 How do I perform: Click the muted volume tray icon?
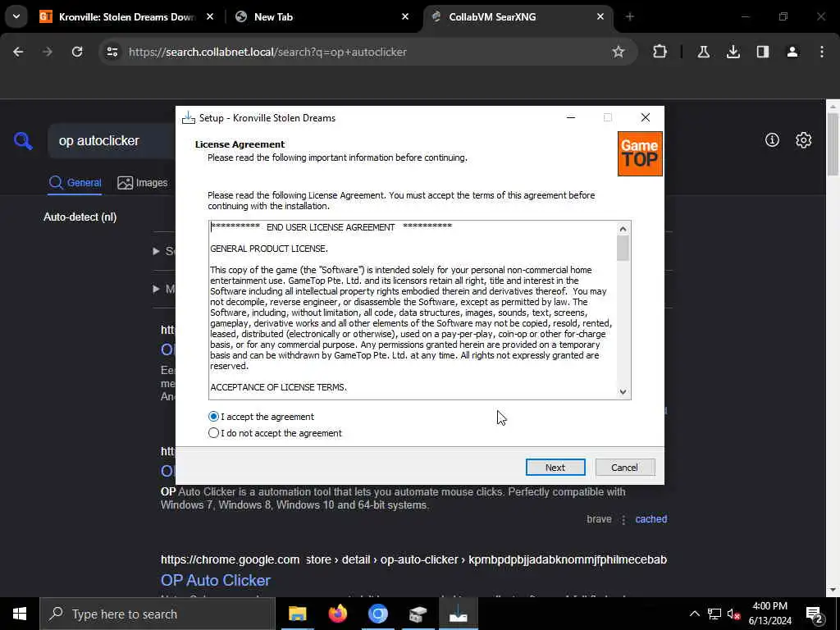pyautogui.click(x=733, y=614)
